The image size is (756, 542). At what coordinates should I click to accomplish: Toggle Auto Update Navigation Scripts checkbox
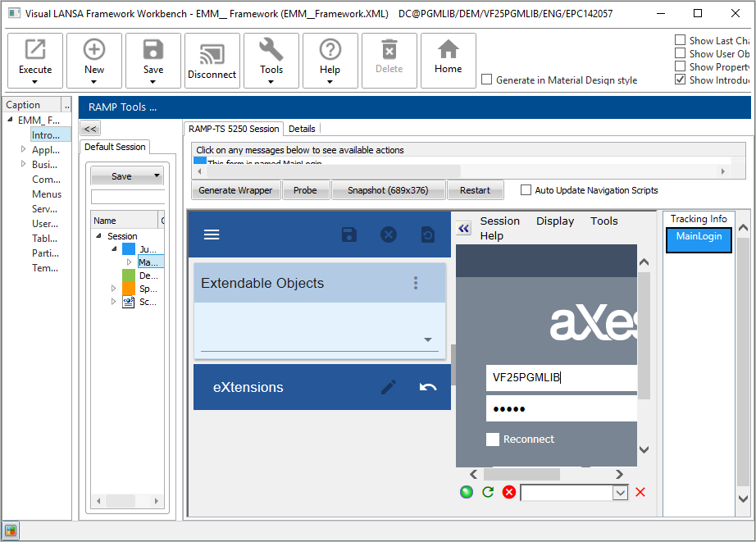click(x=526, y=190)
